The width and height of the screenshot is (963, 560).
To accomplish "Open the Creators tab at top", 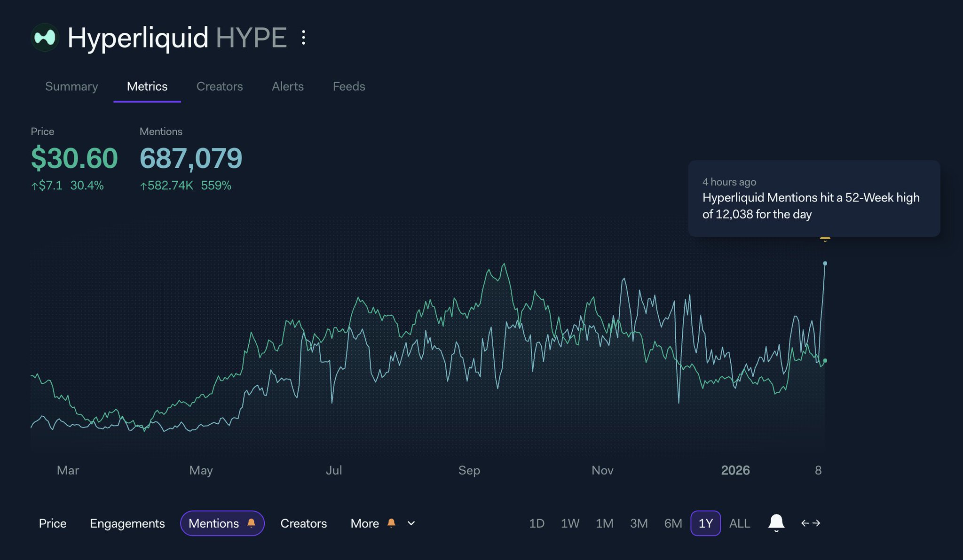I will pyautogui.click(x=220, y=86).
